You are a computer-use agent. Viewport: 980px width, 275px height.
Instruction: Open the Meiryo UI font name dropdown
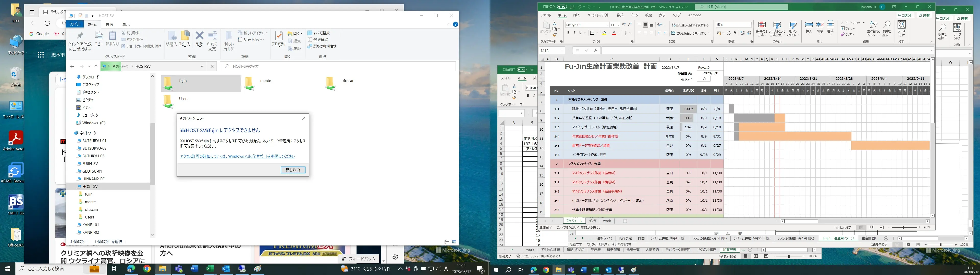608,25
